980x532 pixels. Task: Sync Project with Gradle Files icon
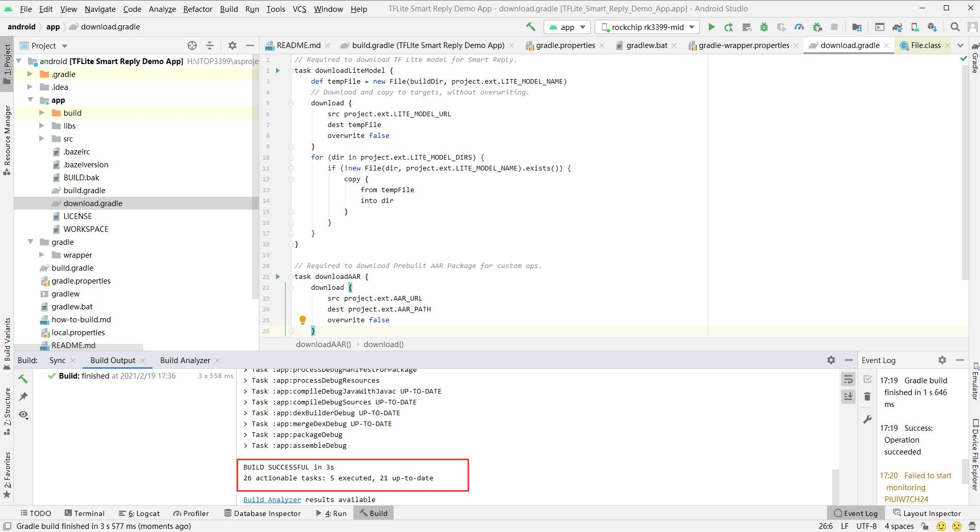897,27
